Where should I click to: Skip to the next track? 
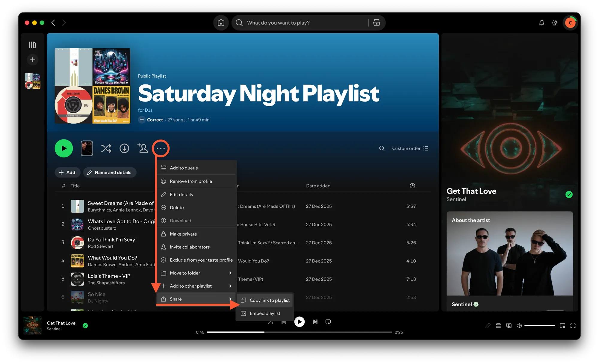pyautogui.click(x=315, y=322)
